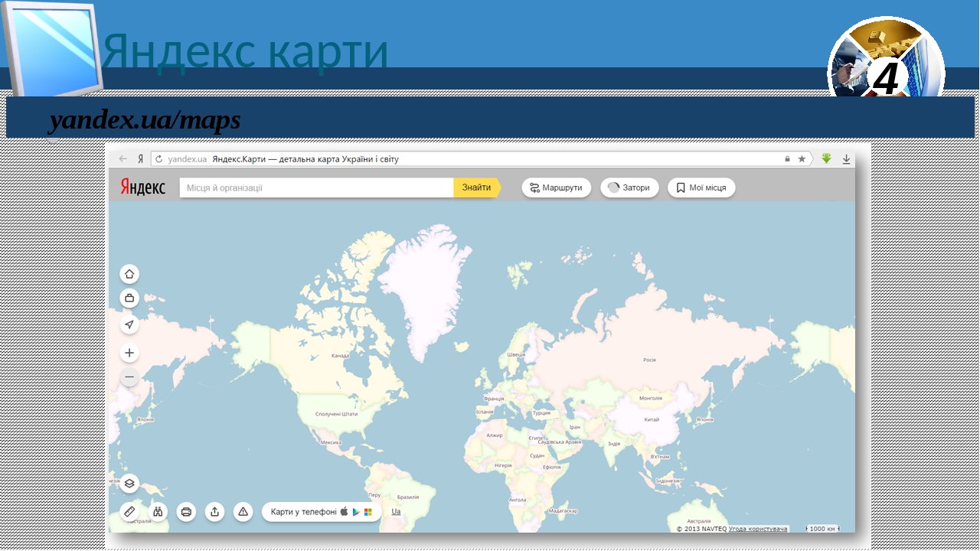Select the ruler distance measuring tool
Screen dimensions: 980x551
[x=129, y=512]
